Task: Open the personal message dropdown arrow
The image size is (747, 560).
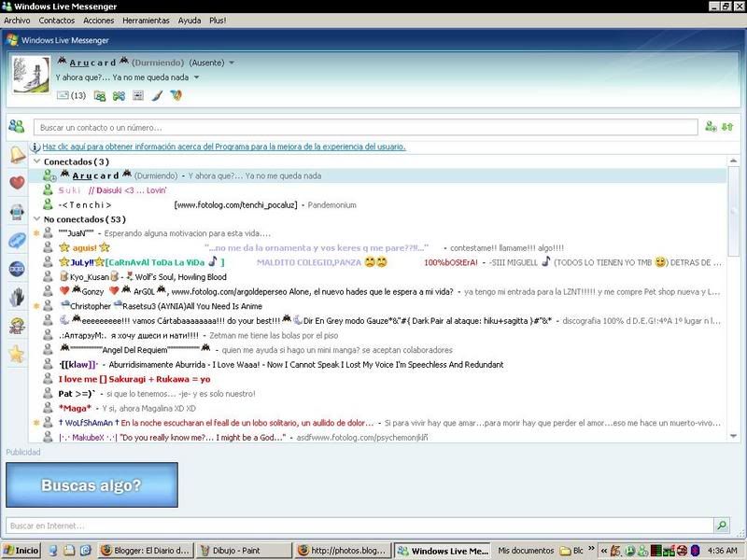Action: click(196, 77)
